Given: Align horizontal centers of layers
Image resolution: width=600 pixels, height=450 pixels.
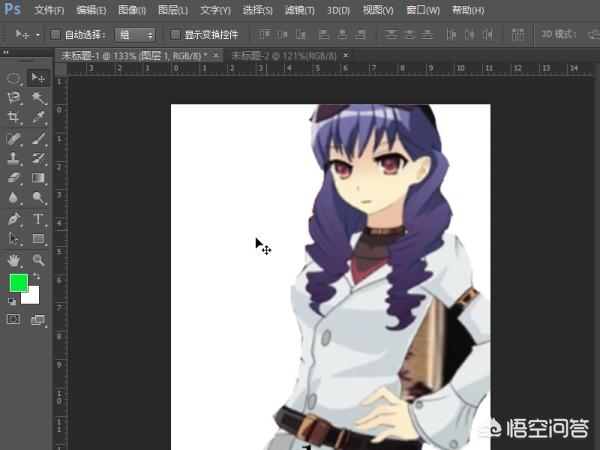Looking at the screenshot, I should 342,35.
